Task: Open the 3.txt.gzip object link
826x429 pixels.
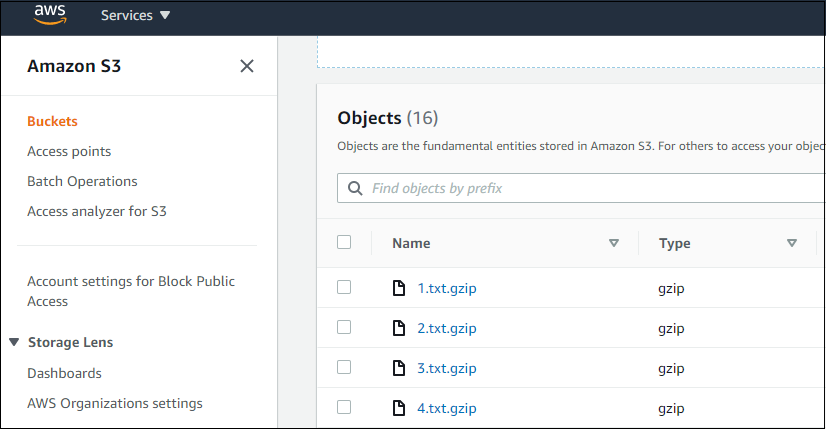Action: click(x=447, y=368)
